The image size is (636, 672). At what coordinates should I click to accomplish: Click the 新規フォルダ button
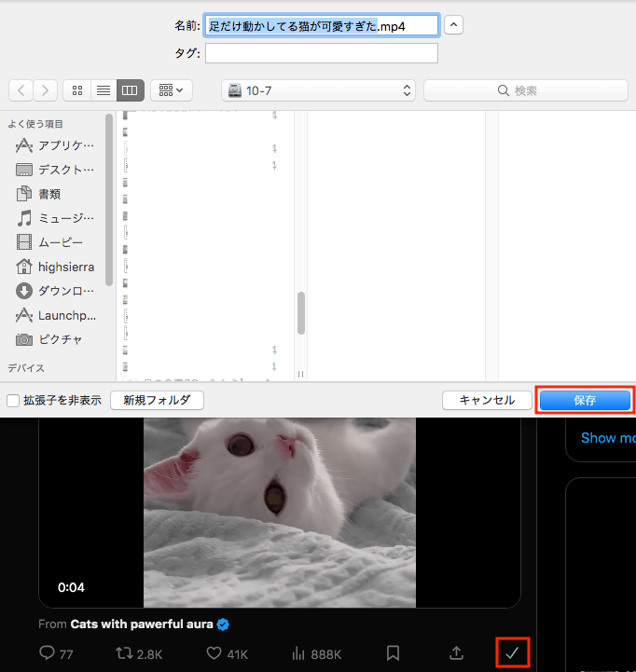[157, 400]
